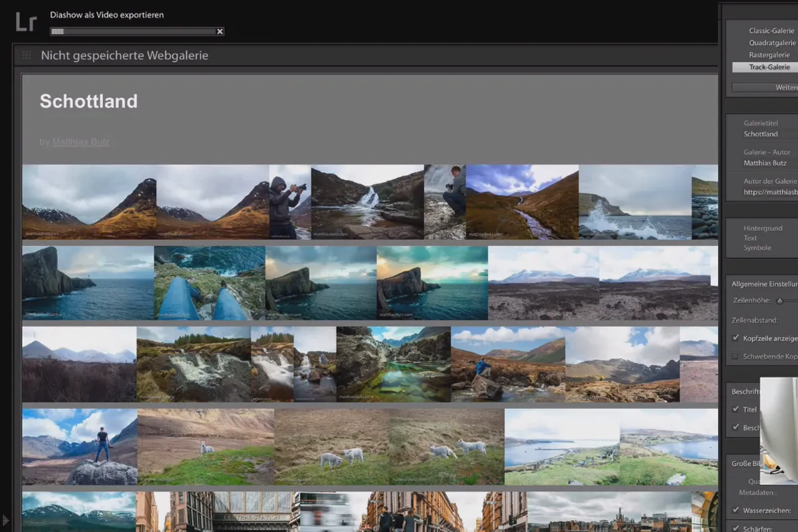Select the Track-Galerie layout style
This screenshot has width=798, height=532.
pos(765,66)
